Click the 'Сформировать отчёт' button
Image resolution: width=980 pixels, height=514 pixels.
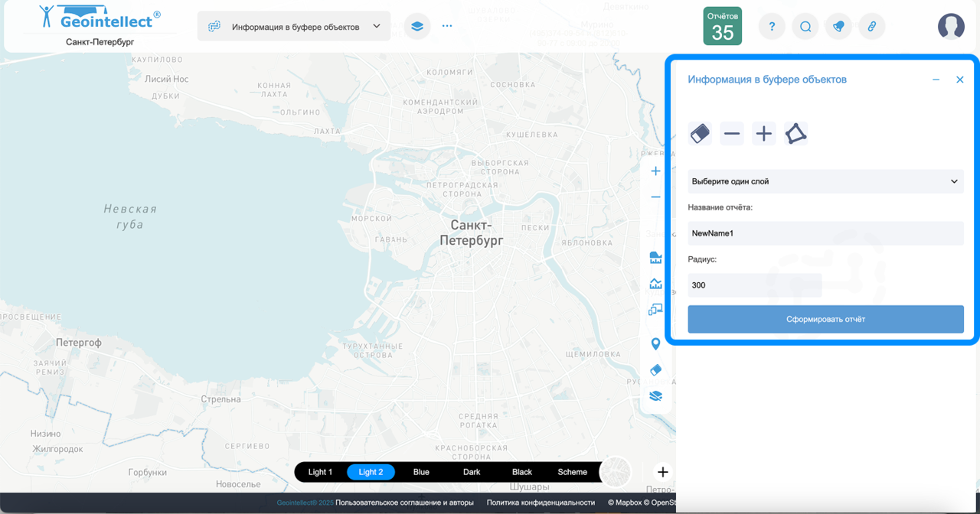pyautogui.click(x=825, y=319)
